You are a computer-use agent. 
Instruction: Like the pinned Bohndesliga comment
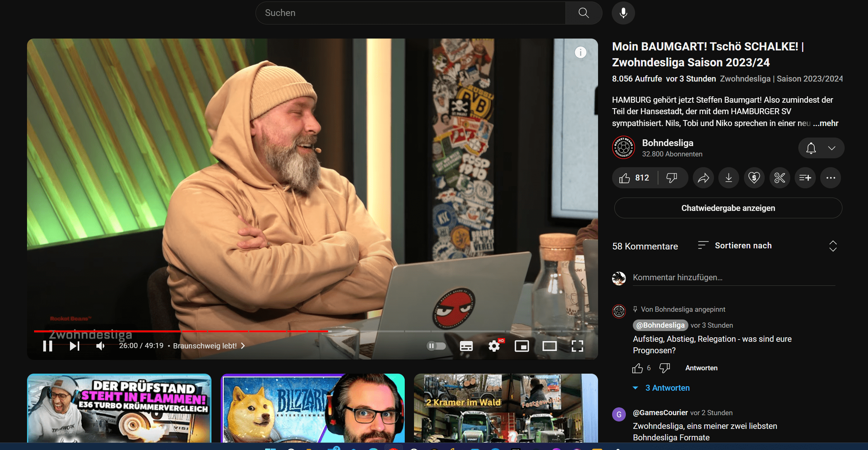637,368
